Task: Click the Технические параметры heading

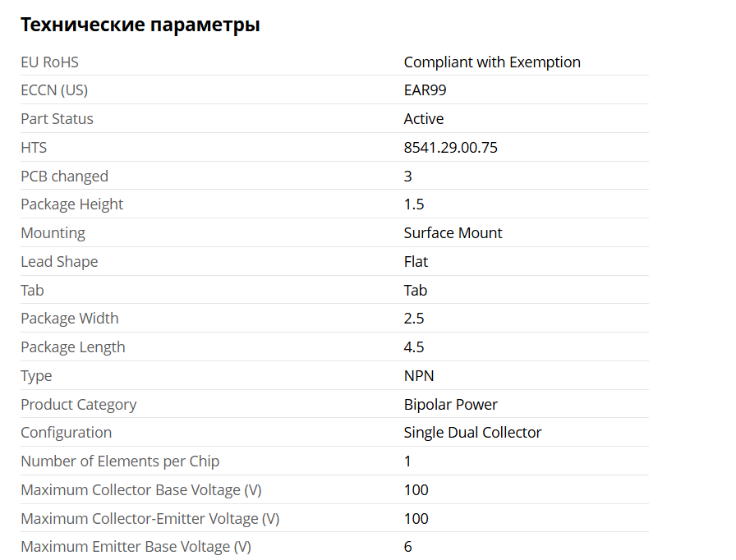Action: [140, 25]
